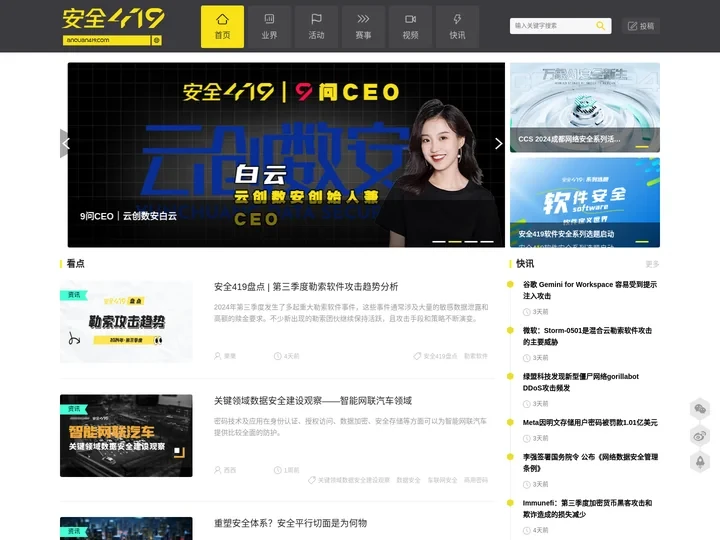720x540 pixels.
Task: Open the CCS 2024成都网络安全 card
Action: [585, 107]
